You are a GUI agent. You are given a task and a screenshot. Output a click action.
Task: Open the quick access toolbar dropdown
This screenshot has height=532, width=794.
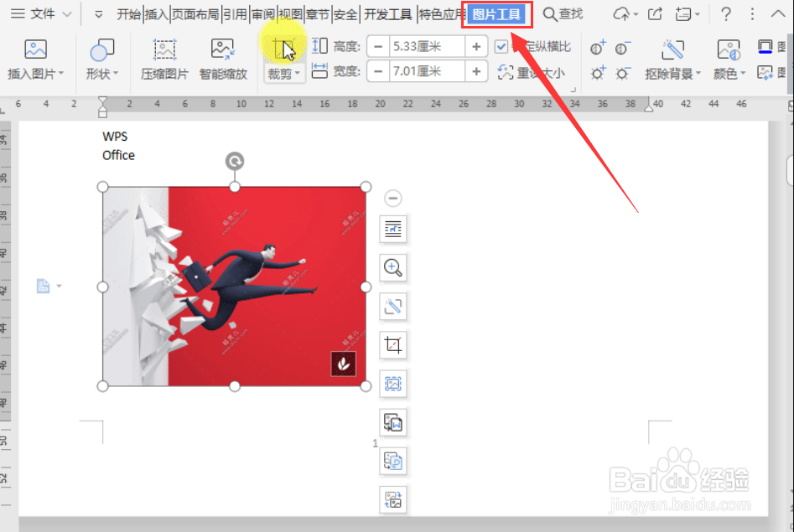pyautogui.click(x=99, y=15)
